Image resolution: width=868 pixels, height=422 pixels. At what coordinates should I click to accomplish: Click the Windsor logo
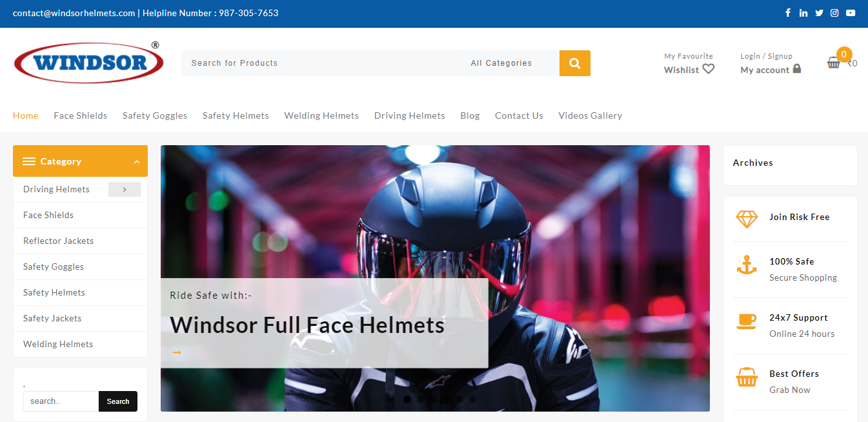coord(88,63)
